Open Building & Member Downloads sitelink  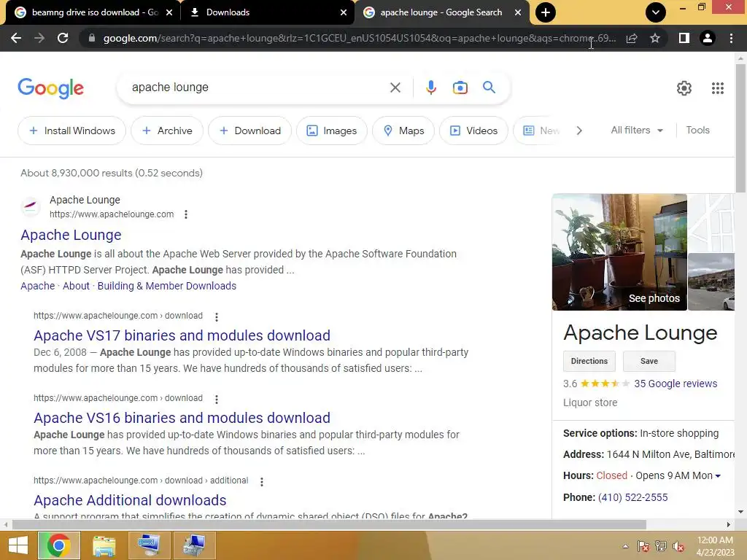(167, 286)
